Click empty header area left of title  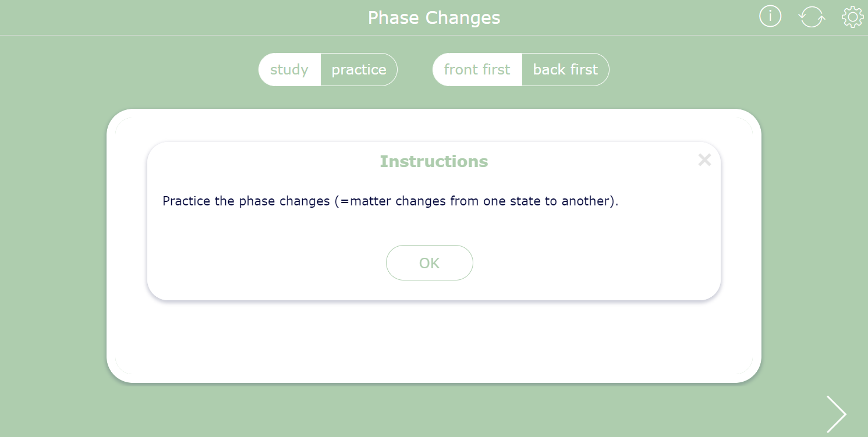point(175,17)
